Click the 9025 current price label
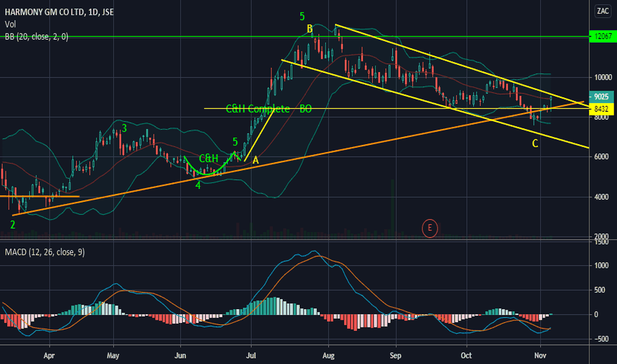This screenshot has height=364, width=617. tap(601, 97)
